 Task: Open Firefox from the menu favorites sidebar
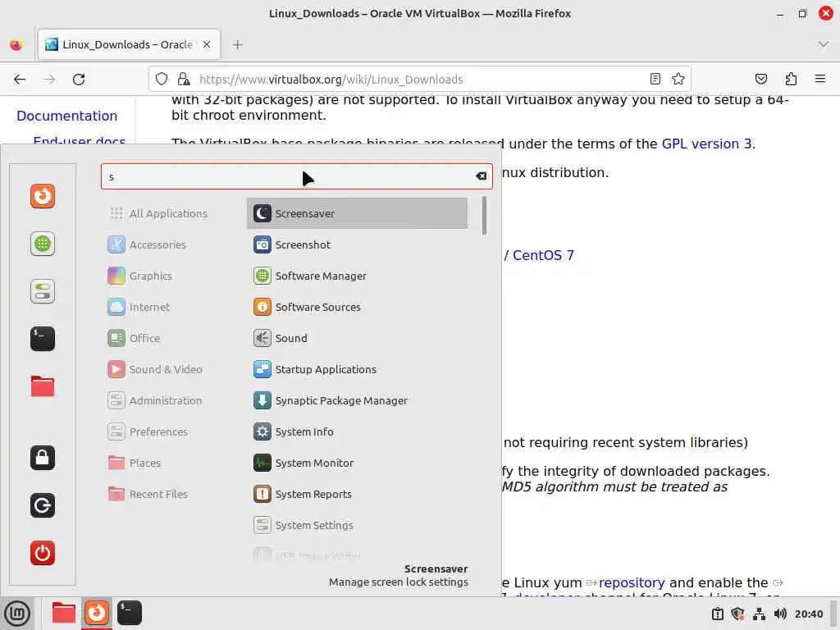point(43,196)
